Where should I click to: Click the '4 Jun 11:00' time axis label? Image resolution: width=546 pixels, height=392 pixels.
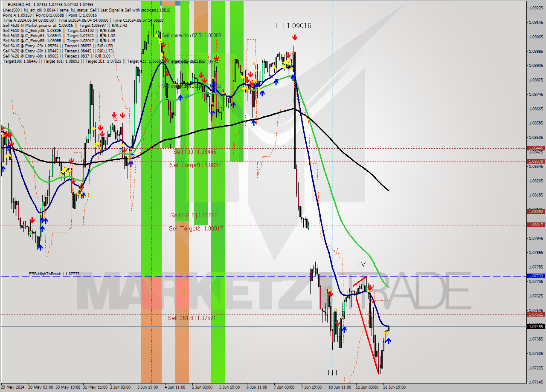175,387
